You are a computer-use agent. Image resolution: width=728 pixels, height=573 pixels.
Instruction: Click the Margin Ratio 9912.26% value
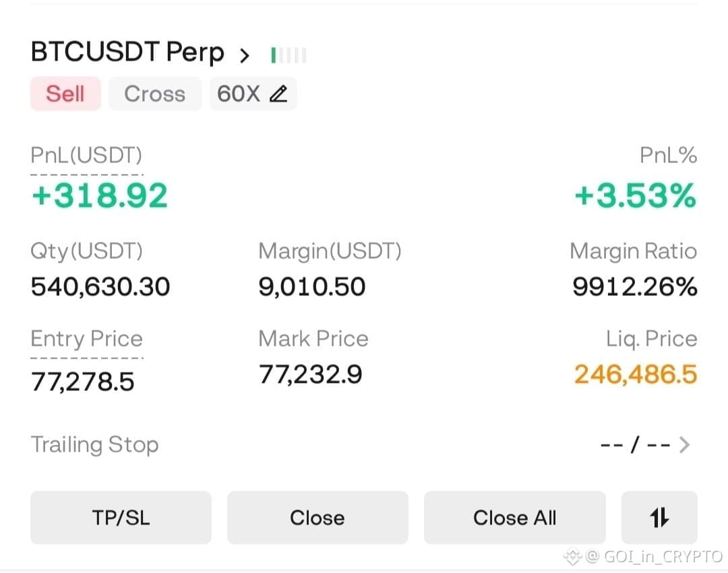(x=635, y=286)
